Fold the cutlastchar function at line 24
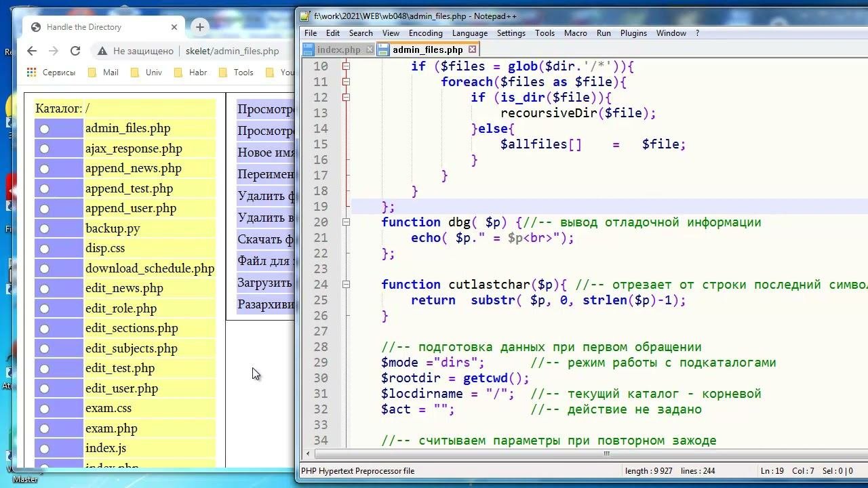This screenshot has height=488, width=868. tap(346, 285)
